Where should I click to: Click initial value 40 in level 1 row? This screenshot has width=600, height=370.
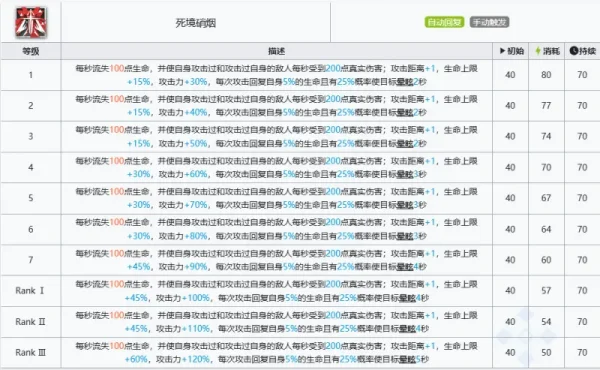[x=510, y=75]
